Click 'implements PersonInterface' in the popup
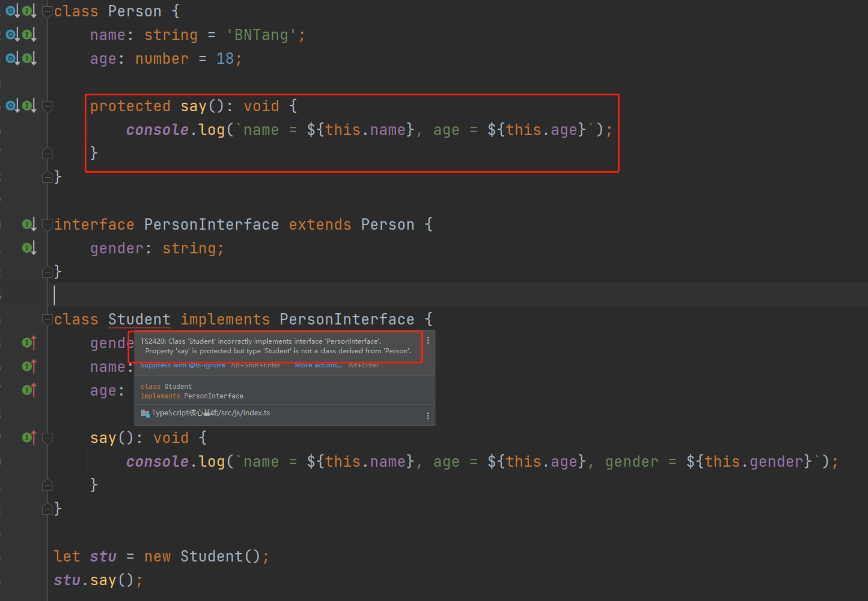This screenshot has height=601, width=868. pos(192,396)
